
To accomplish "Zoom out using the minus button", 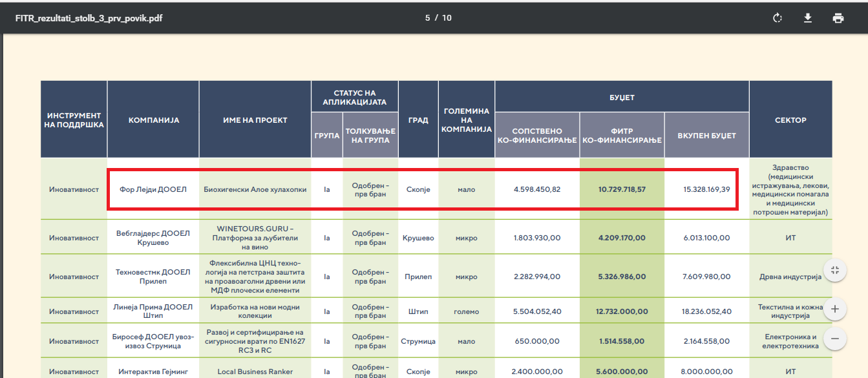I will [835, 338].
